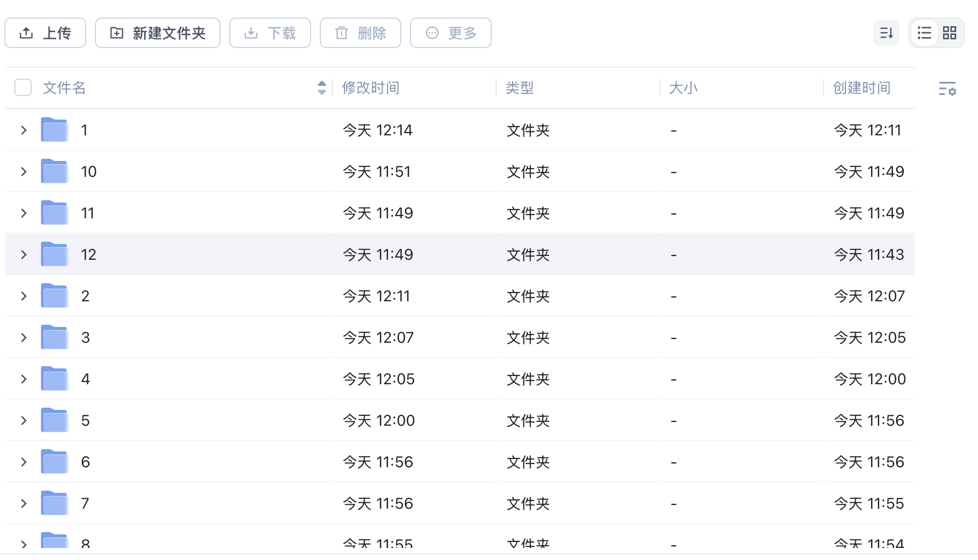Viewport: 978px width, 560px height.
Task: Open the sort order icon menu
Action: point(886,33)
